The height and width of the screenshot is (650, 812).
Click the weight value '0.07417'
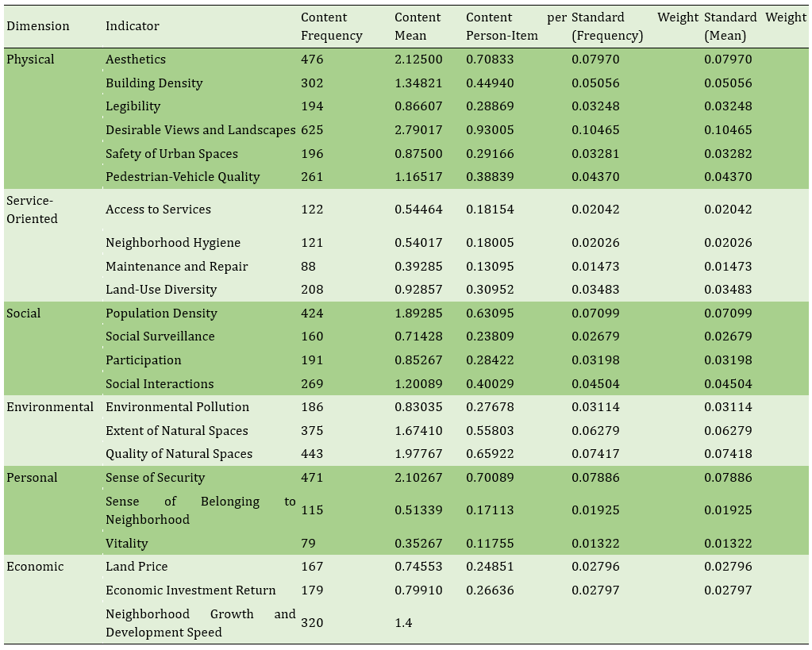(x=595, y=454)
